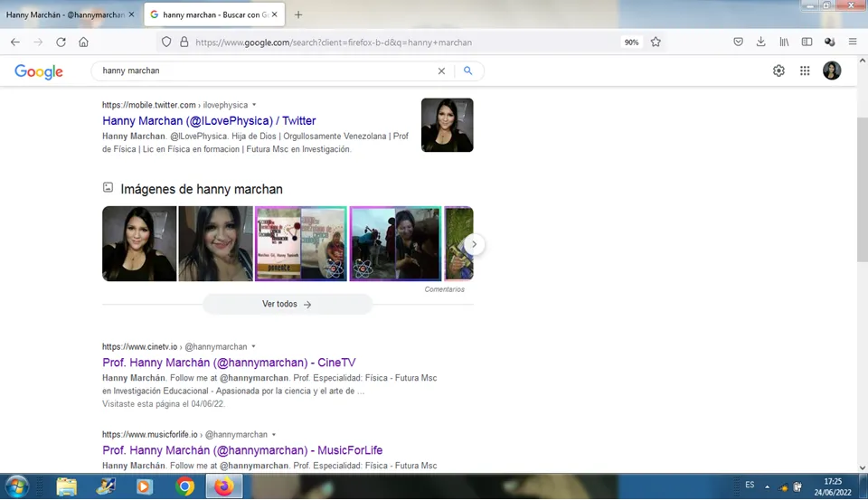Open fourth image thumbnail with telescope
This screenshot has height=500, width=868.
pos(396,243)
